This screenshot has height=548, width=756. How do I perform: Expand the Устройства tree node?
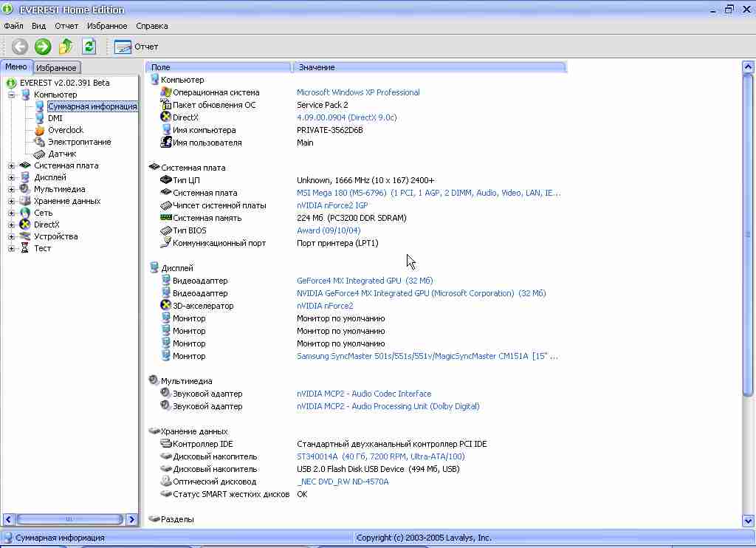11,236
